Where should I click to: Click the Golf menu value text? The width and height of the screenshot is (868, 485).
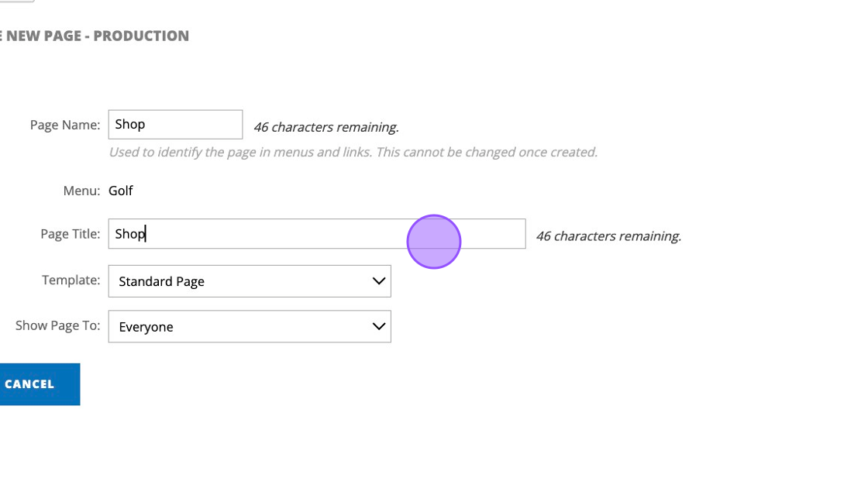tap(121, 191)
